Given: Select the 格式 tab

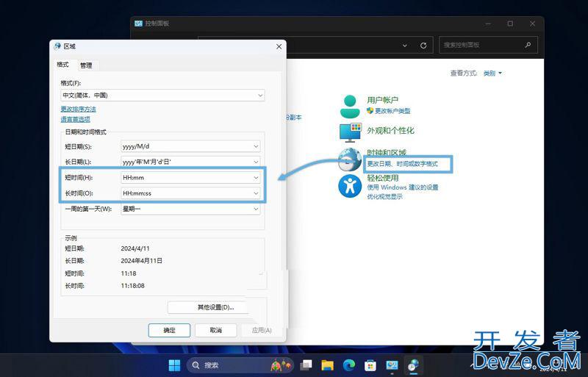Looking at the screenshot, I should [62, 65].
